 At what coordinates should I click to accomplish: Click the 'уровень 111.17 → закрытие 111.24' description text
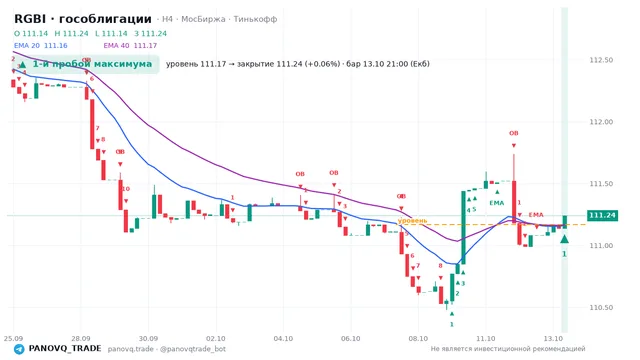pos(298,64)
